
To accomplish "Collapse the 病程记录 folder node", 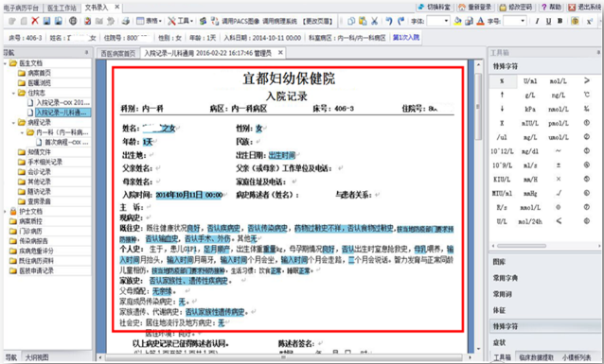I will 13,122.
